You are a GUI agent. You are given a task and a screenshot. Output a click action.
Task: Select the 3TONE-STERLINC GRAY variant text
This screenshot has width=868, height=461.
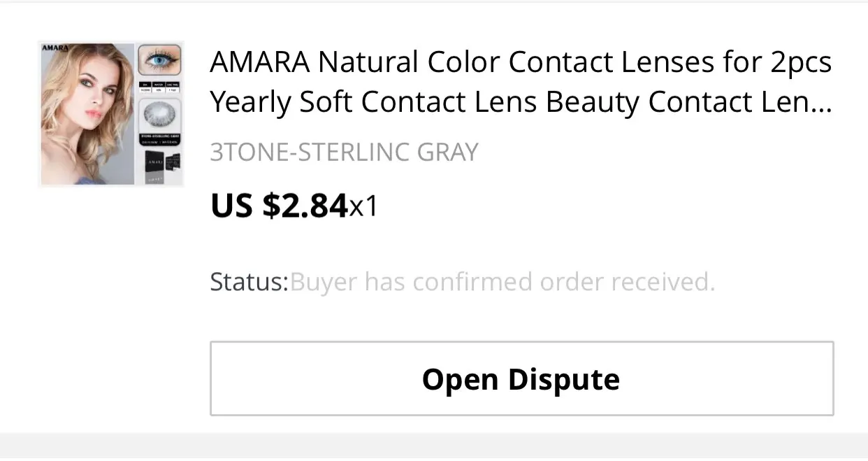point(344,152)
